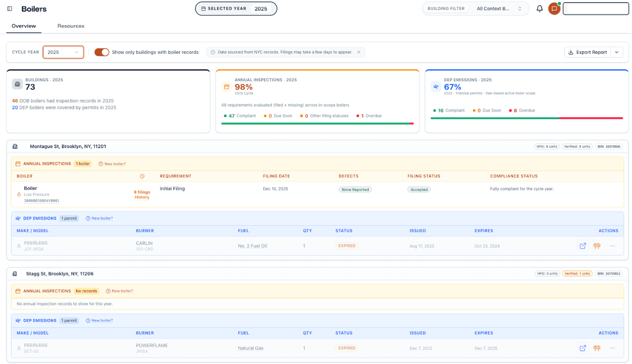632x364 pixels.
Task: Click the DEP Emissions compliance progress bar
Action: tap(527, 118)
